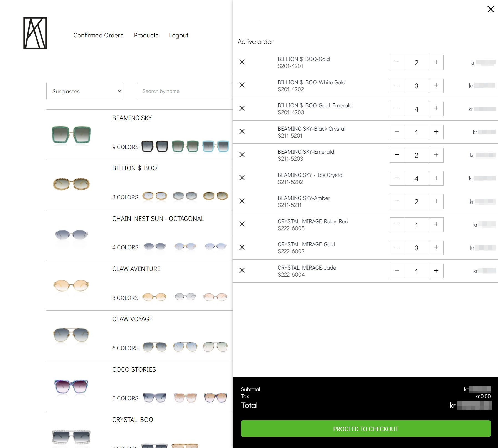498x448 pixels.
Task: Decrease quantity of BILLION $ BOO-White Gold
Action: pos(397,86)
